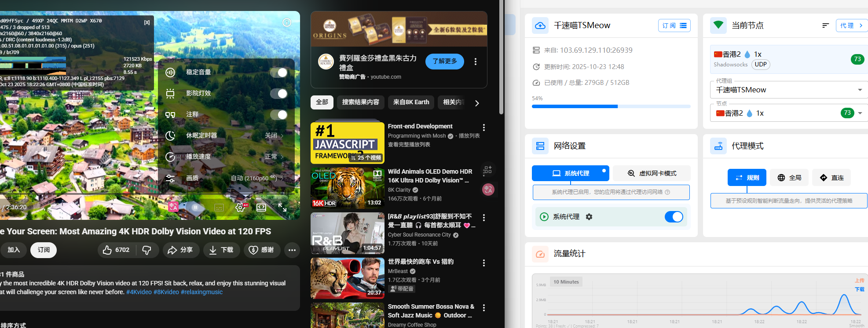Enter fullscreen with the expand arrows icon
868x328 pixels.
tap(282, 208)
